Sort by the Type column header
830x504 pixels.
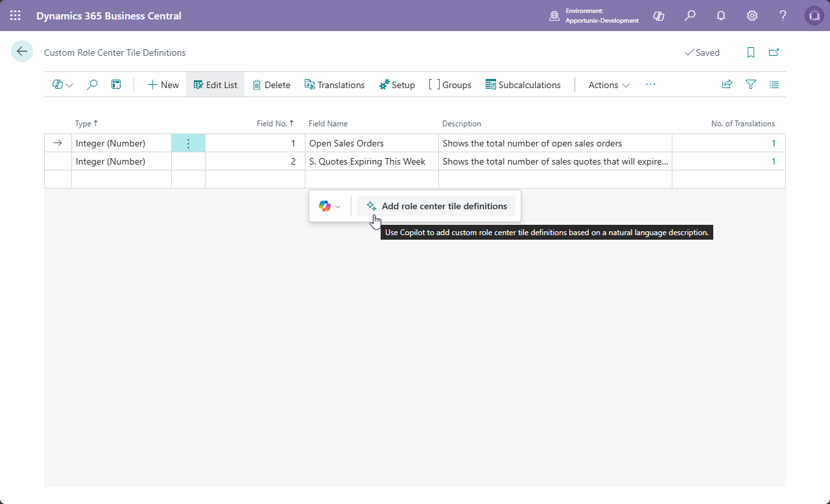click(x=86, y=123)
